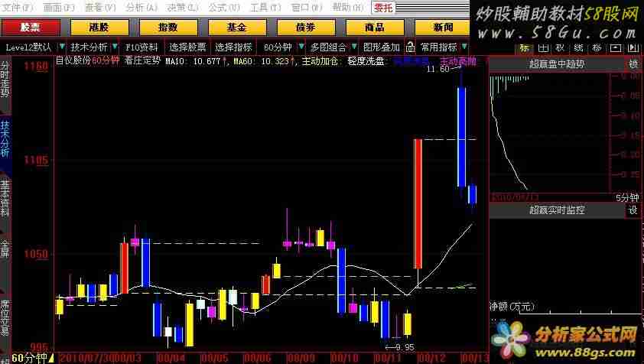Open the 窗口(W) menu
This screenshot has width=644, height=364.
click(x=307, y=7)
